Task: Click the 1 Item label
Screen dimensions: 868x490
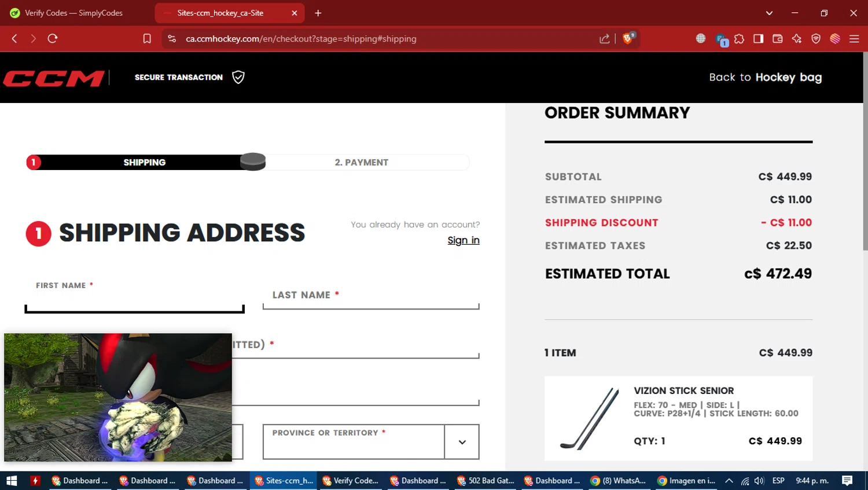Action: [560, 353]
